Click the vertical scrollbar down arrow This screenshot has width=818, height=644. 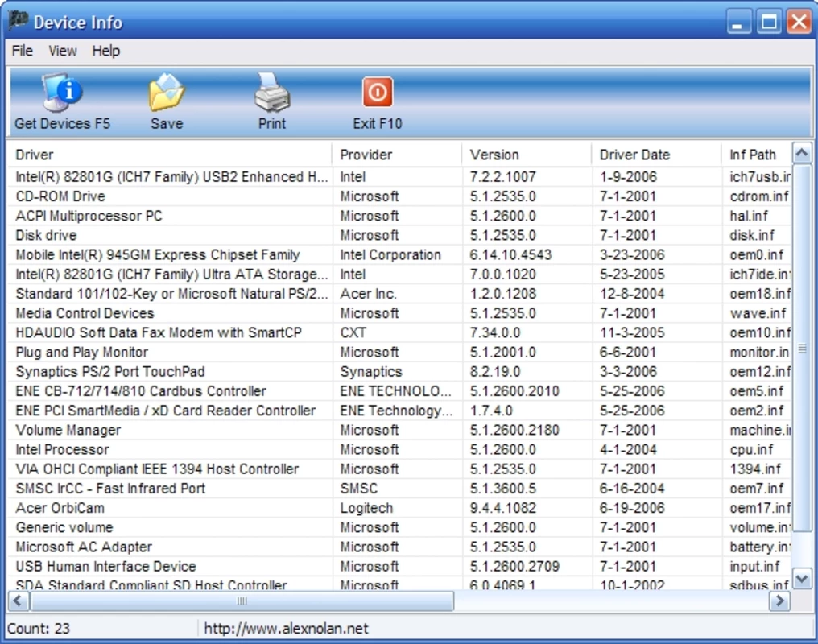(802, 578)
